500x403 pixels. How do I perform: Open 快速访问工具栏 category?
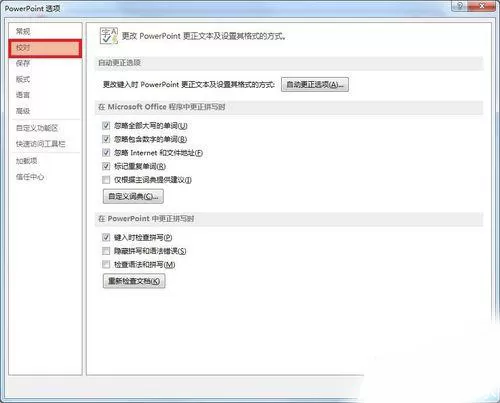(41, 144)
